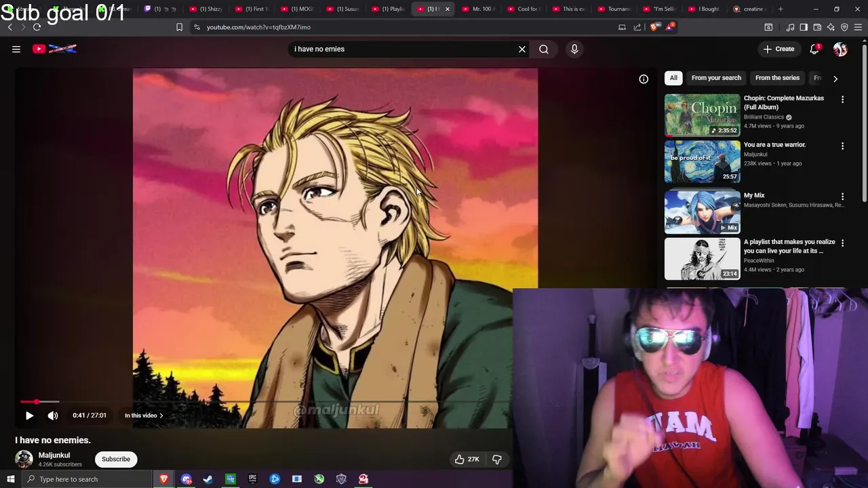868x488 pixels.
Task: Open Chopin Complete Mazurkas thumbnail
Action: 703,115
